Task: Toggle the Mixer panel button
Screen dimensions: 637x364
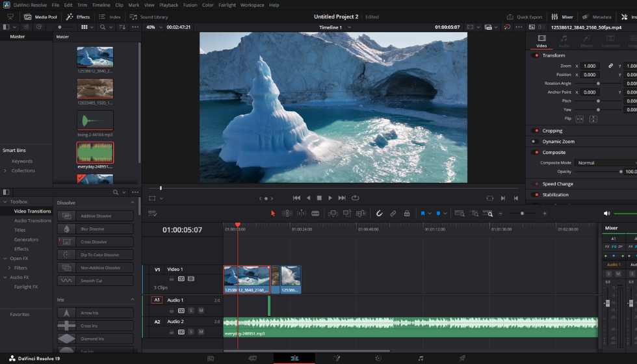Action: [x=562, y=17]
